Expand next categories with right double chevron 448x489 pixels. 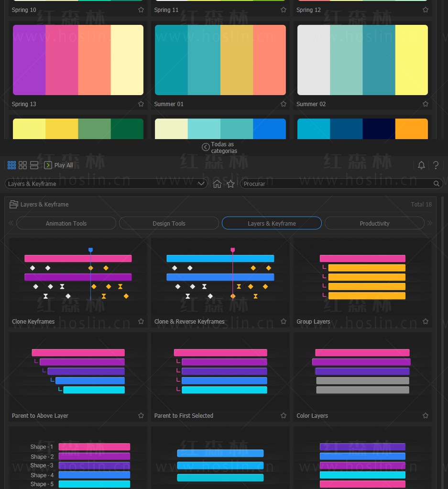pyautogui.click(x=430, y=223)
